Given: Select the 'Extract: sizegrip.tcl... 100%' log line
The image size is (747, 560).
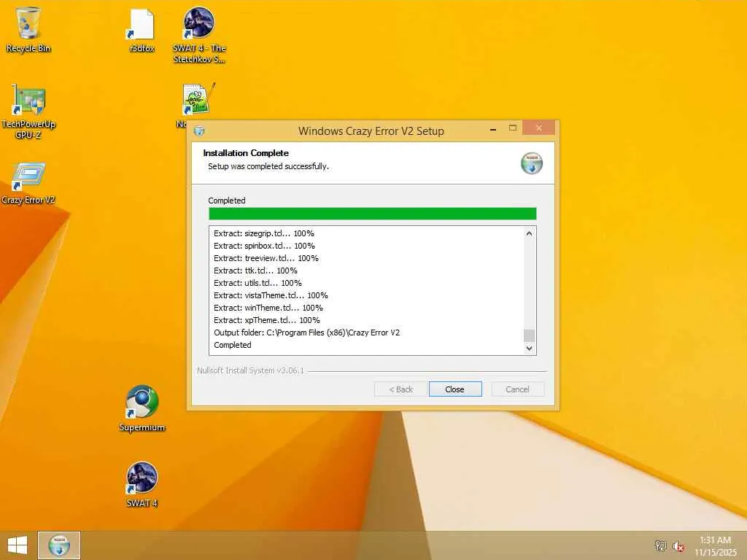Looking at the screenshot, I should (264, 233).
